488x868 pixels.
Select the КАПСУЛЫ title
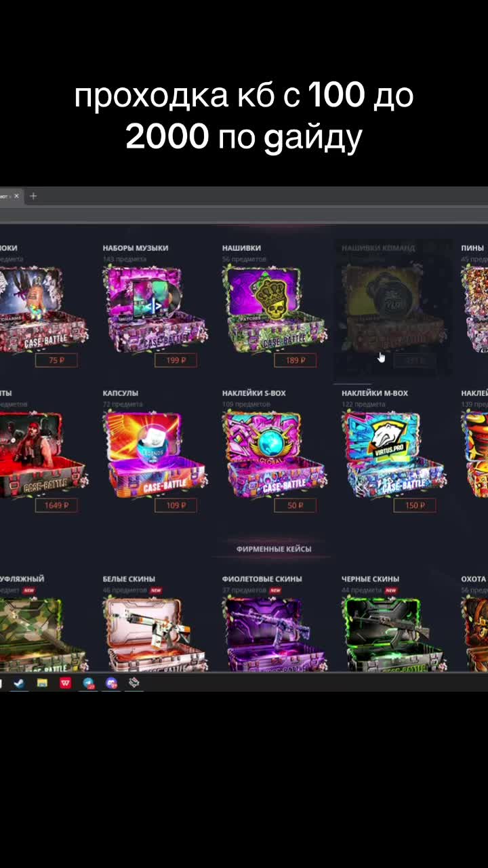pos(121,393)
